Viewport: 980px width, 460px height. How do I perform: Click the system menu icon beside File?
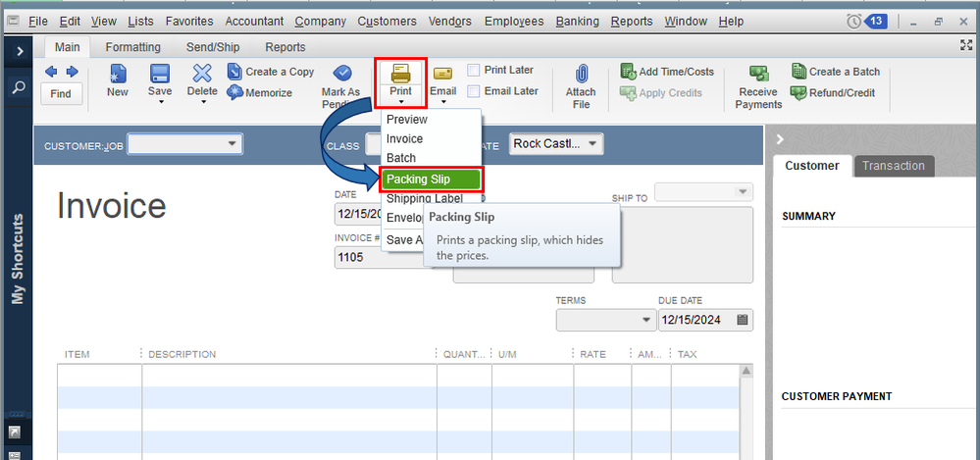(14, 22)
